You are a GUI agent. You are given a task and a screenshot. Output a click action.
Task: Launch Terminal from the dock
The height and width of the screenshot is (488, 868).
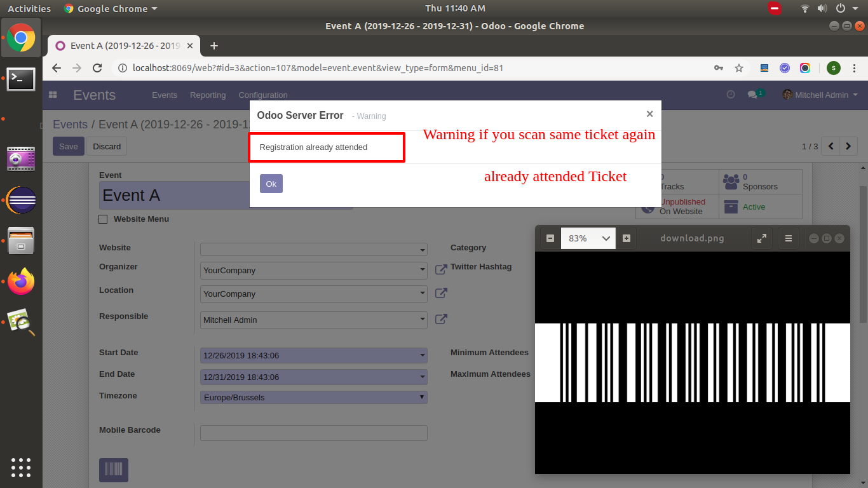[21, 79]
